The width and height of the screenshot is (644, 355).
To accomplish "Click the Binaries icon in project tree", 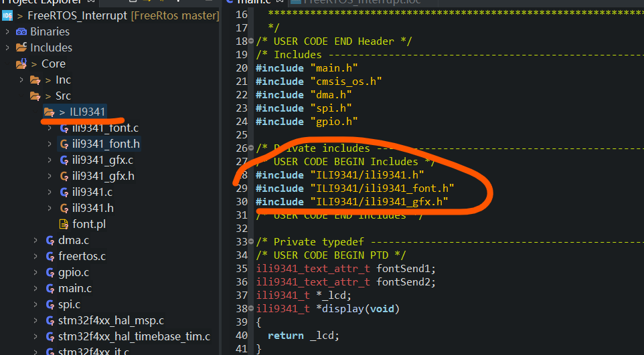I will click(21, 31).
